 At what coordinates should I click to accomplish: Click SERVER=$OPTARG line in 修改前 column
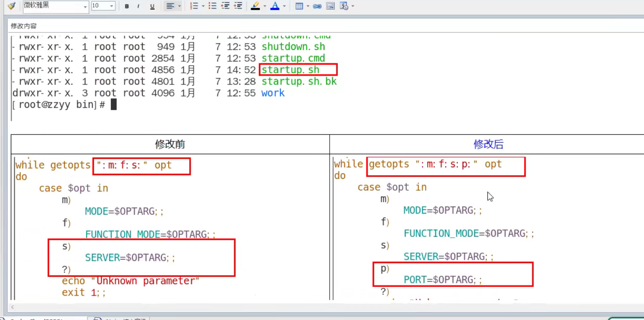(x=130, y=258)
